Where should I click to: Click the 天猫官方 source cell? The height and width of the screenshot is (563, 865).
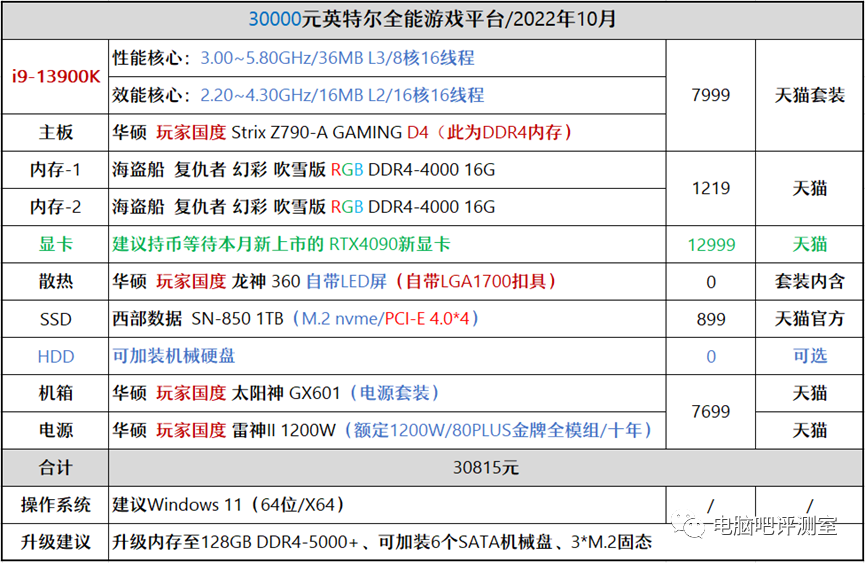point(809,319)
